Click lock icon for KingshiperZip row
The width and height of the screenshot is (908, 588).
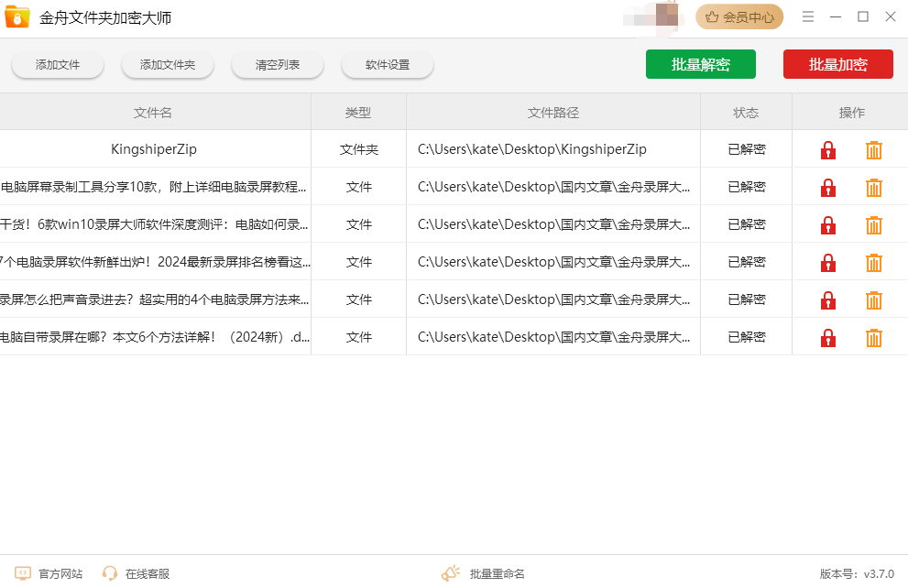[828, 150]
